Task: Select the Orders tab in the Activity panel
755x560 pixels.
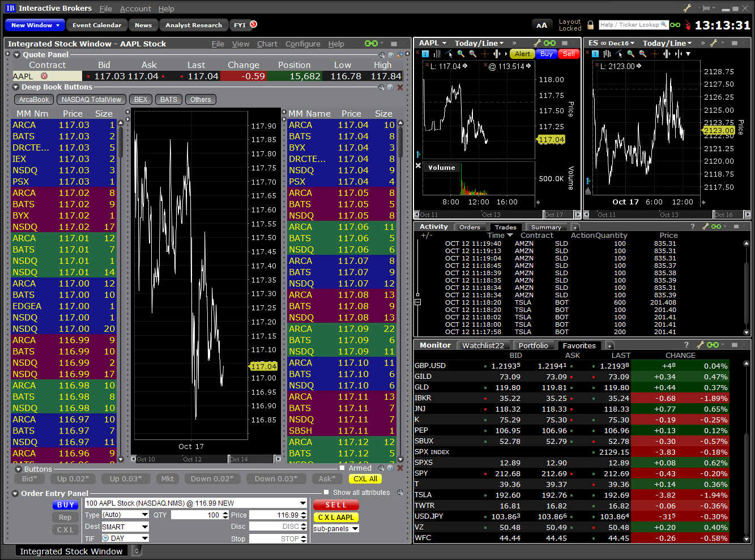Action: [470, 226]
